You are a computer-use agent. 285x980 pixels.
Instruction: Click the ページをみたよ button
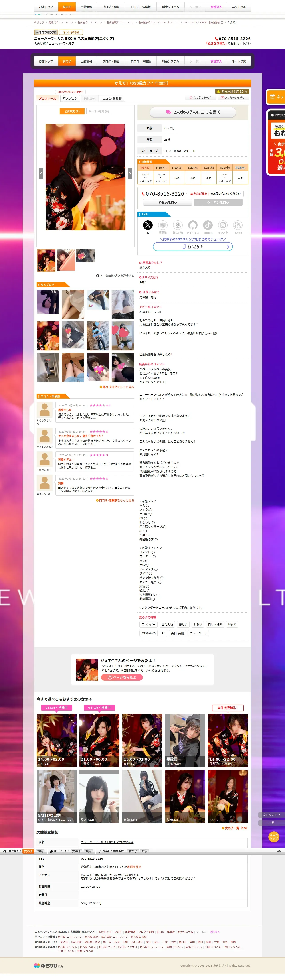pos(122,677)
